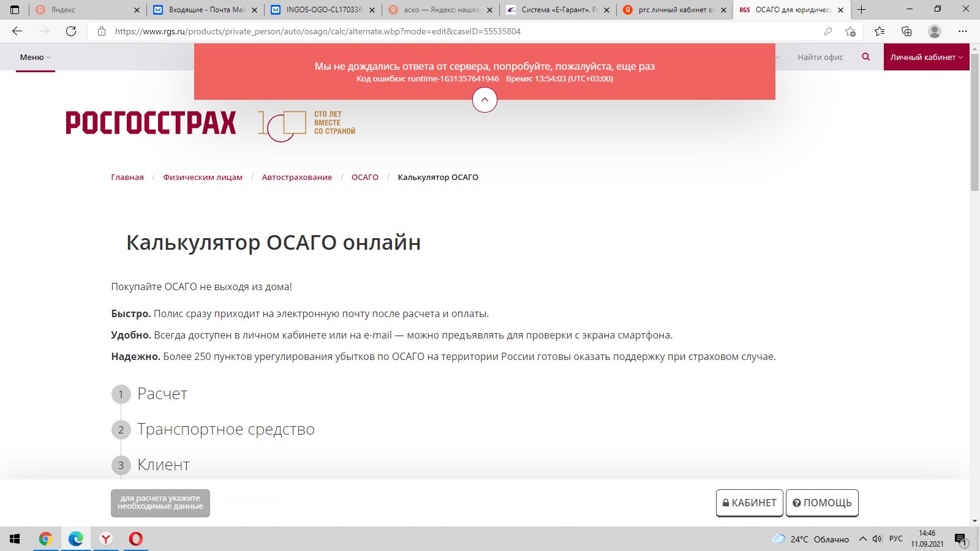Click the site search magnifier icon

click(866, 57)
